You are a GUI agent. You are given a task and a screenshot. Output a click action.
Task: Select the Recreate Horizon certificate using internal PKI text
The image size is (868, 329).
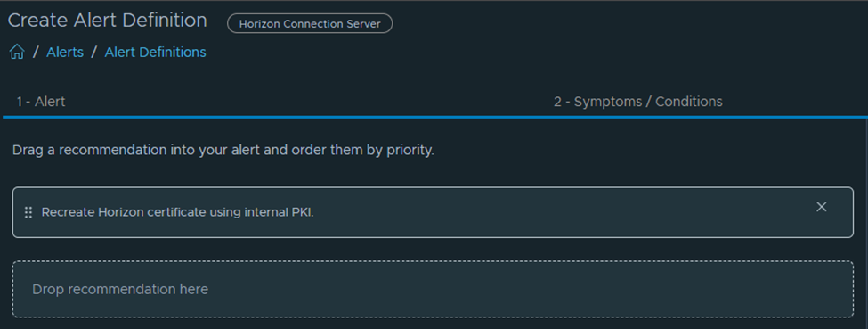(178, 212)
